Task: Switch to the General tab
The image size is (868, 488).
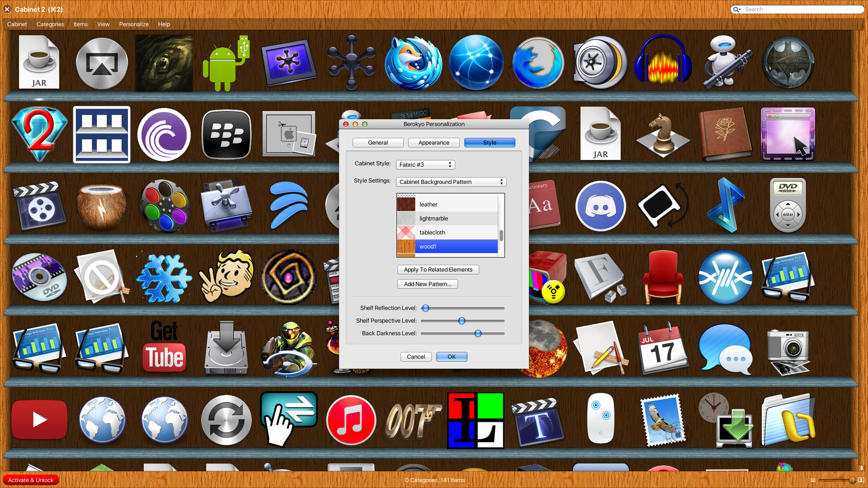Action: click(378, 143)
